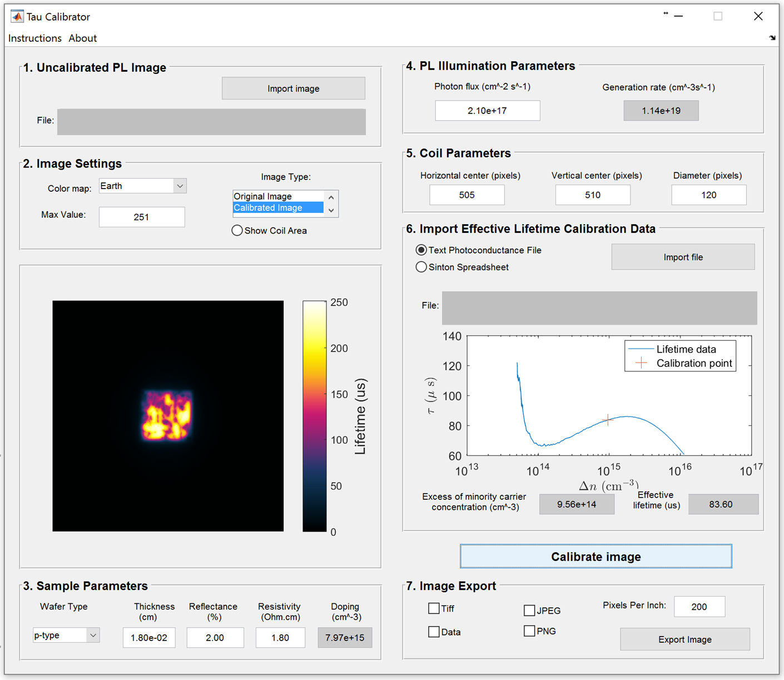Open the About menu
This screenshot has height=680, width=784.
pyautogui.click(x=82, y=38)
